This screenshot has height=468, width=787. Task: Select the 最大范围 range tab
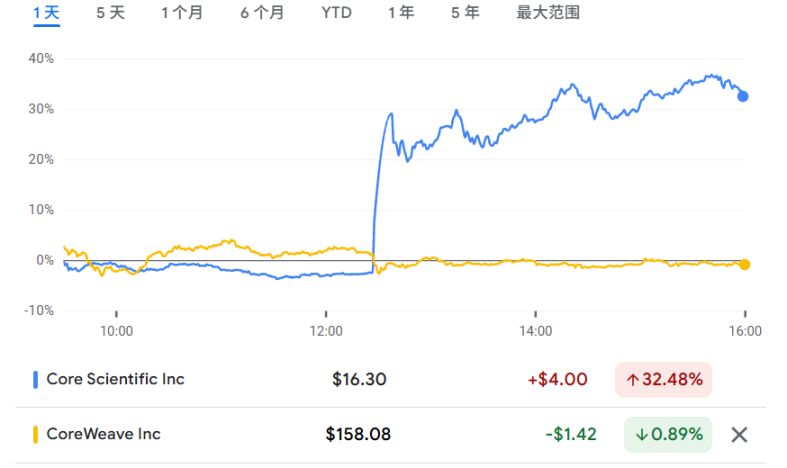548,13
